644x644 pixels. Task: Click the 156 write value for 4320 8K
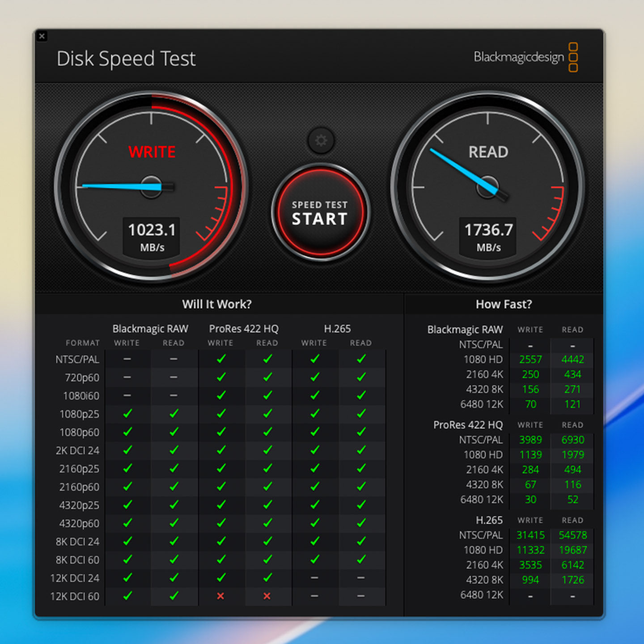pyautogui.click(x=530, y=390)
